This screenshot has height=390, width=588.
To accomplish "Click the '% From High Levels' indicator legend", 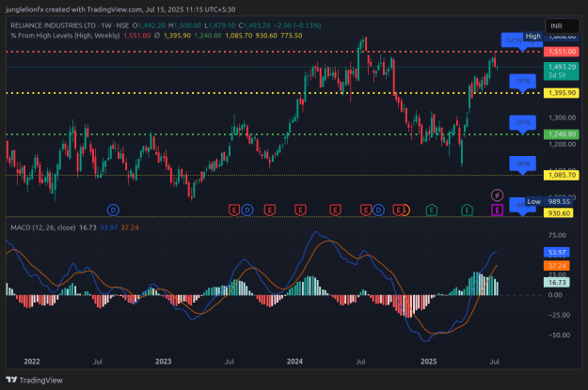I will (x=65, y=36).
